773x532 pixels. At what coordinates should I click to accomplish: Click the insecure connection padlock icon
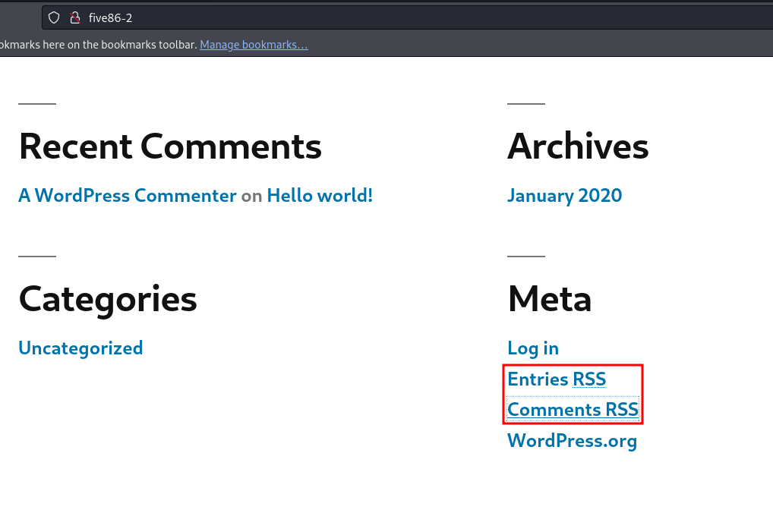pos(75,18)
